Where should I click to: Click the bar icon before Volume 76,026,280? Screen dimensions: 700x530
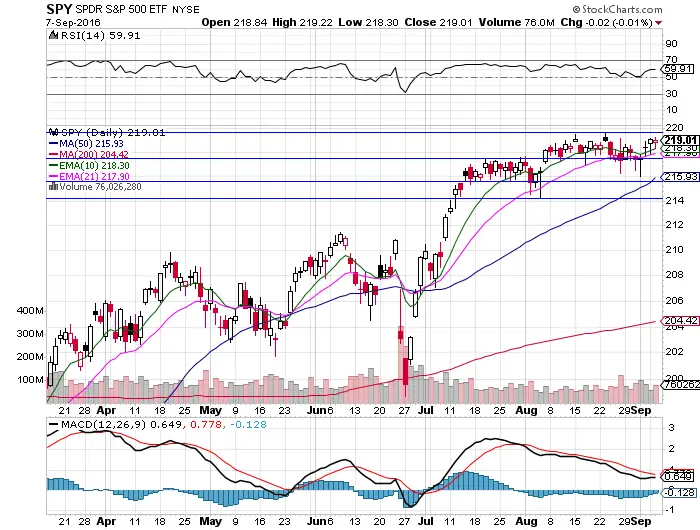(53, 187)
